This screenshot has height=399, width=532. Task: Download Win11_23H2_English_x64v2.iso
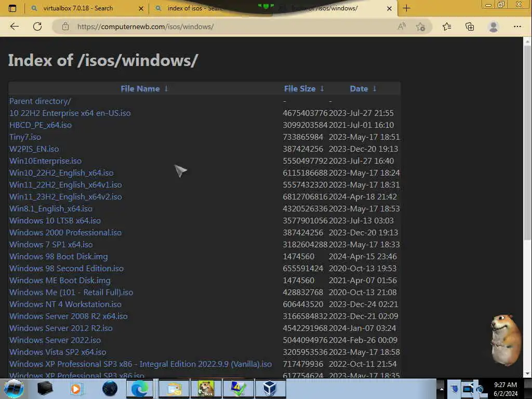tap(65, 196)
